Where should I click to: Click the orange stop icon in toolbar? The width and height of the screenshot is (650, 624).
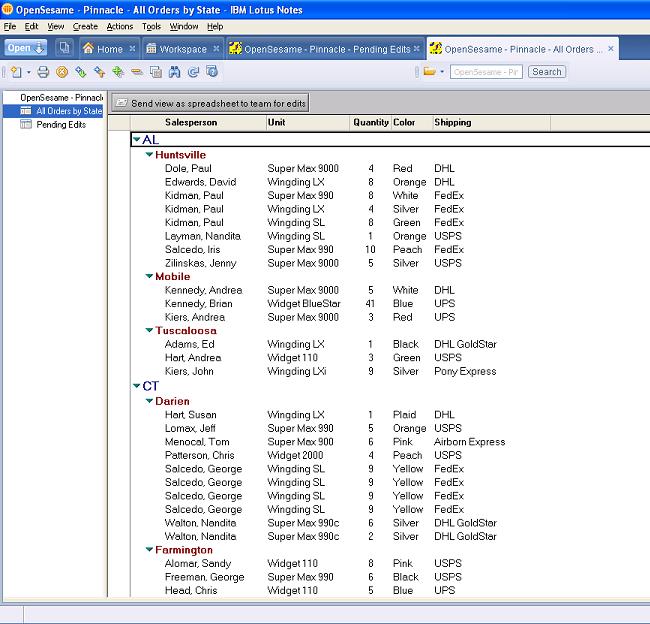click(62, 72)
